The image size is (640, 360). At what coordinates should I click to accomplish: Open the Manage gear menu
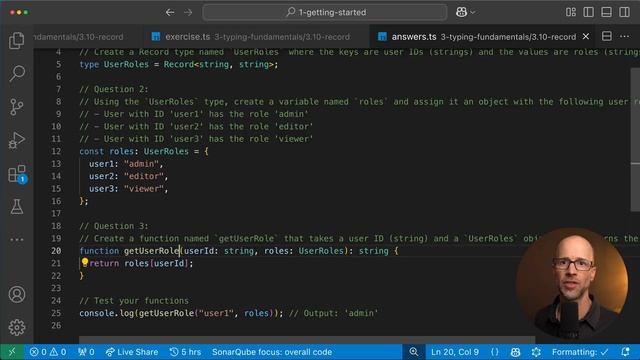pos(17,327)
